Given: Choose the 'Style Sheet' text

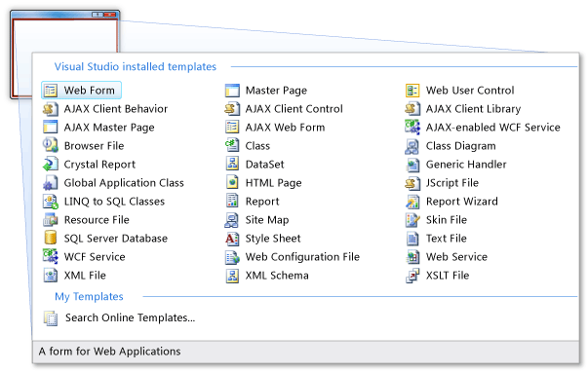Looking at the screenshot, I should [273, 239].
